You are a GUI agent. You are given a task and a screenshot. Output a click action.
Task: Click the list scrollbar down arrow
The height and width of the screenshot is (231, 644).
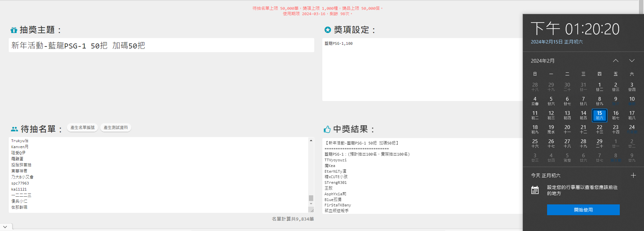click(x=311, y=204)
